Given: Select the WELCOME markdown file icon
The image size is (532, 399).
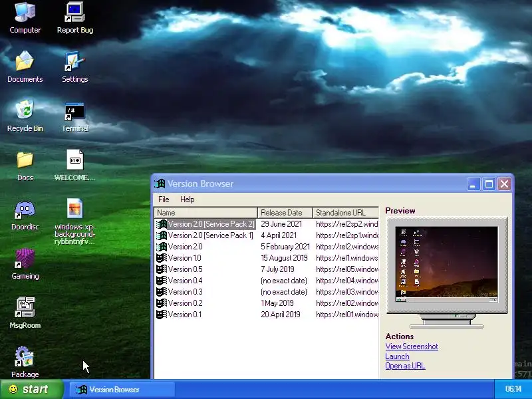Looking at the screenshot, I should click(x=74, y=160).
